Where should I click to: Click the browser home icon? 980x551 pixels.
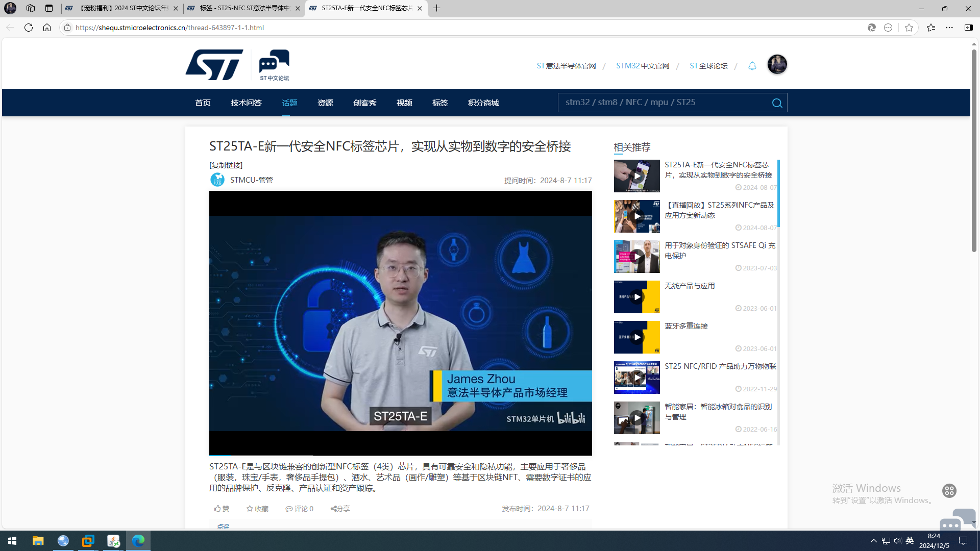point(47,28)
